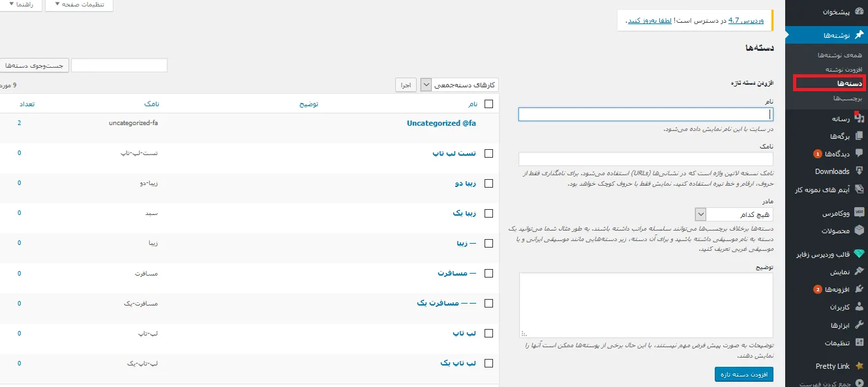Click the دیدگاه‌ها comment bubble icon
Image resolution: width=868 pixels, height=387 pixels.
[x=859, y=154]
